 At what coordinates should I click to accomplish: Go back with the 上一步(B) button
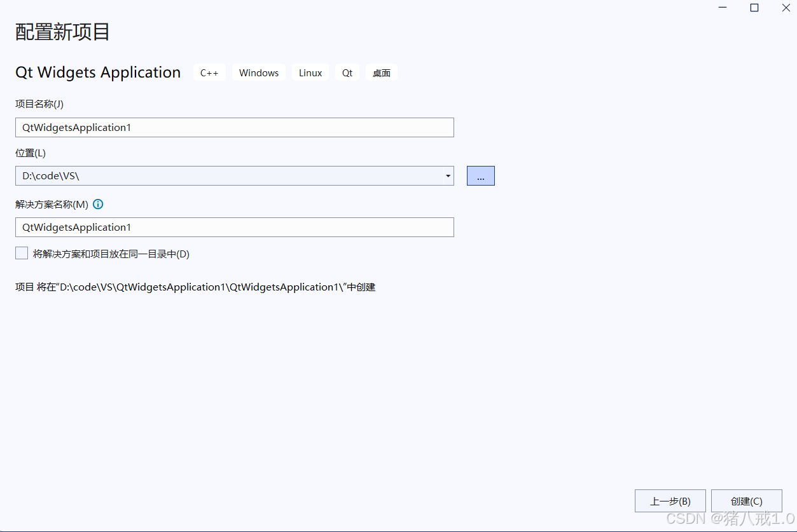(670, 501)
